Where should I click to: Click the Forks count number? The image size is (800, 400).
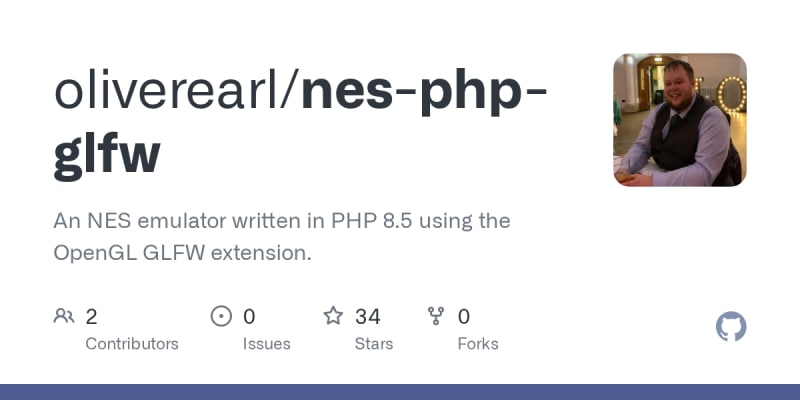pyautogui.click(x=464, y=317)
